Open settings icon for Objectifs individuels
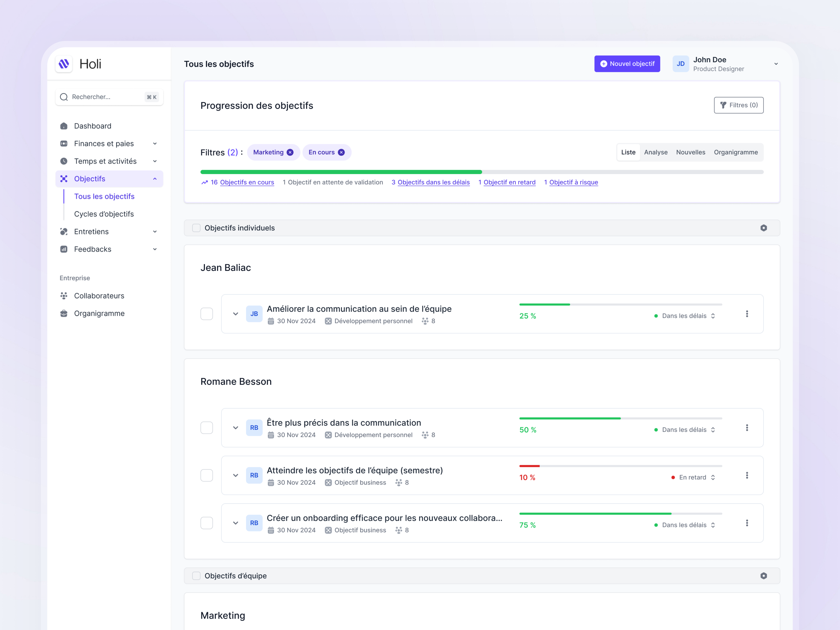 point(764,228)
